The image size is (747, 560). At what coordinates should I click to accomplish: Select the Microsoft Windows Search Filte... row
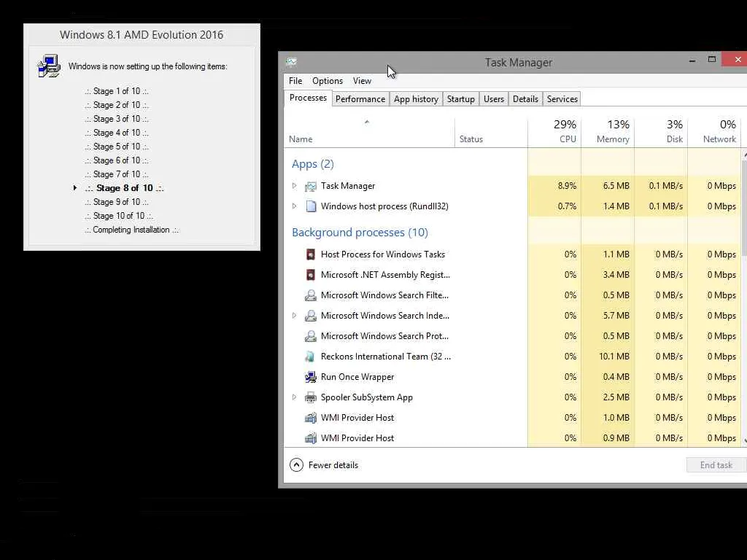pyautogui.click(x=513, y=295)
